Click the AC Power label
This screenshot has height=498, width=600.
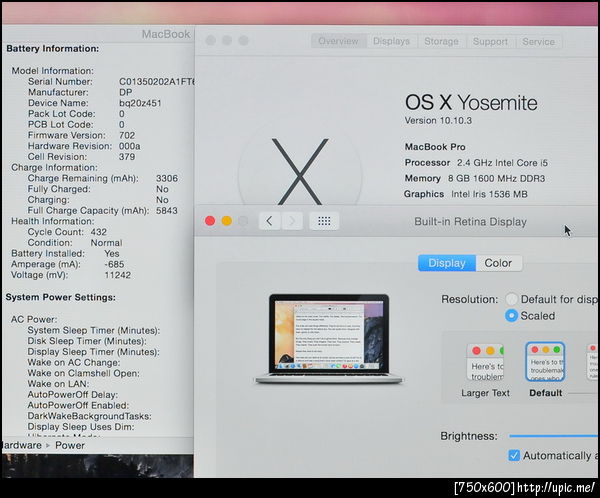coord(34,319)
